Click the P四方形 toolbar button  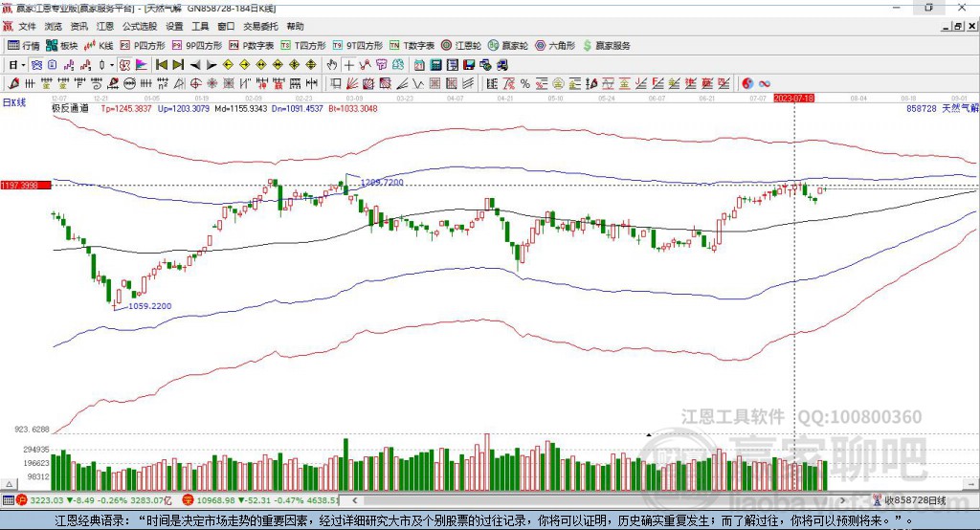(143, 45)
